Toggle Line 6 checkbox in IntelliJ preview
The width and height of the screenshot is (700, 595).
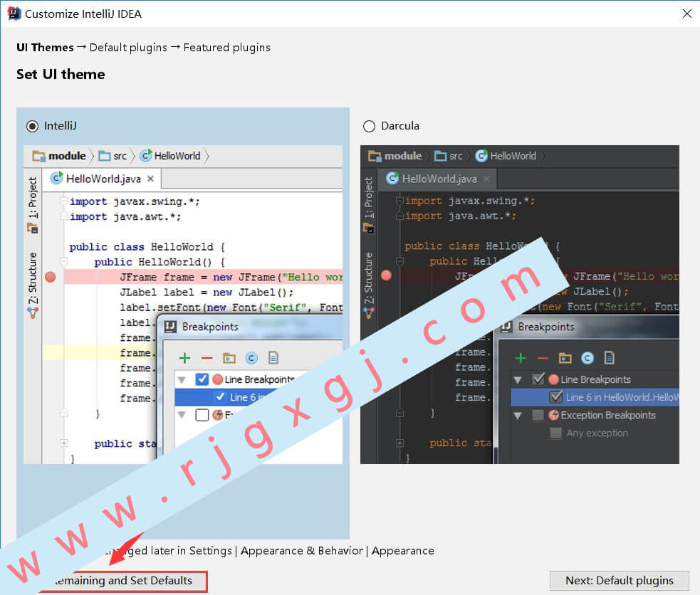220,396
